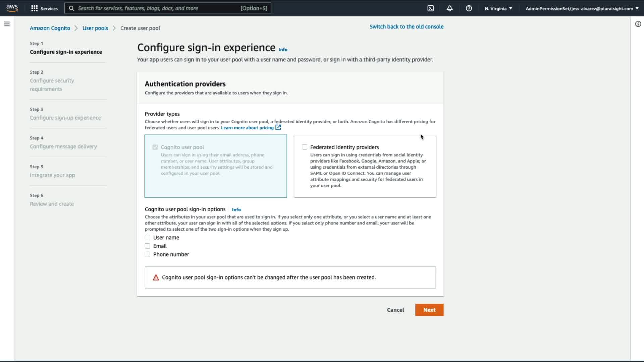
Task: Click the orange Next button
Action: 429,310
